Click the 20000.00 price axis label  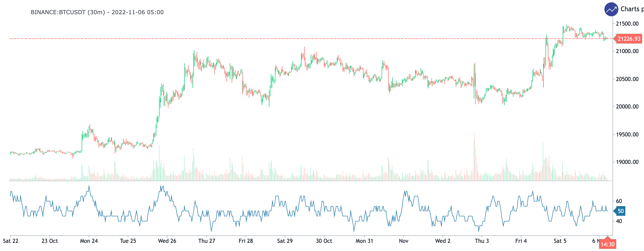point(627,106)
